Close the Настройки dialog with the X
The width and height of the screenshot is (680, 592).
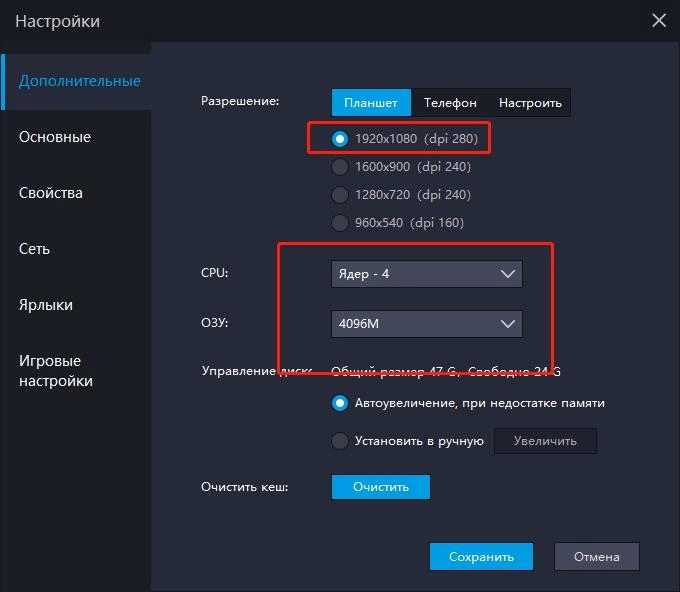(658, 20)
